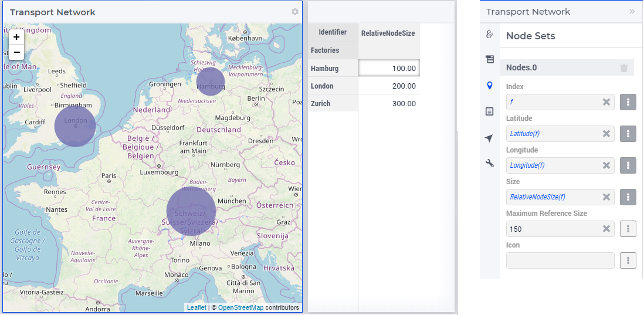Select the arrow arcs tab
The height and width of the screenshot is (315, 644).
(489, 138)
